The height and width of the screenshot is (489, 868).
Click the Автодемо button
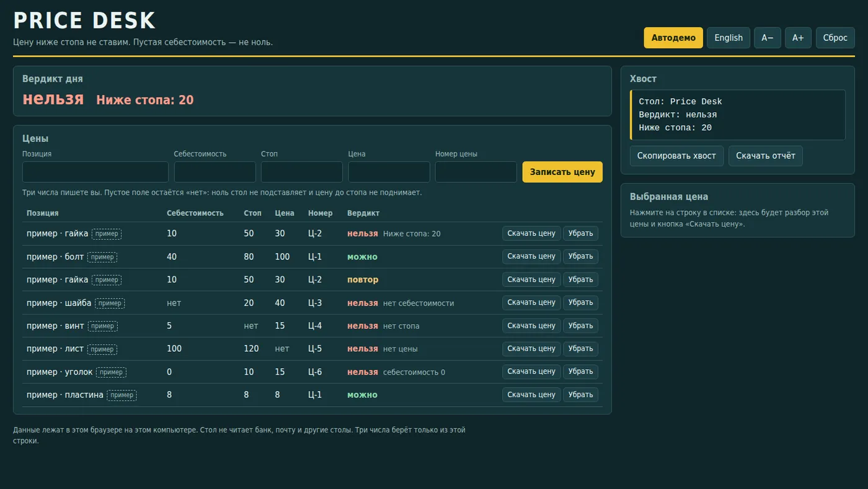[x=673, y=38]
